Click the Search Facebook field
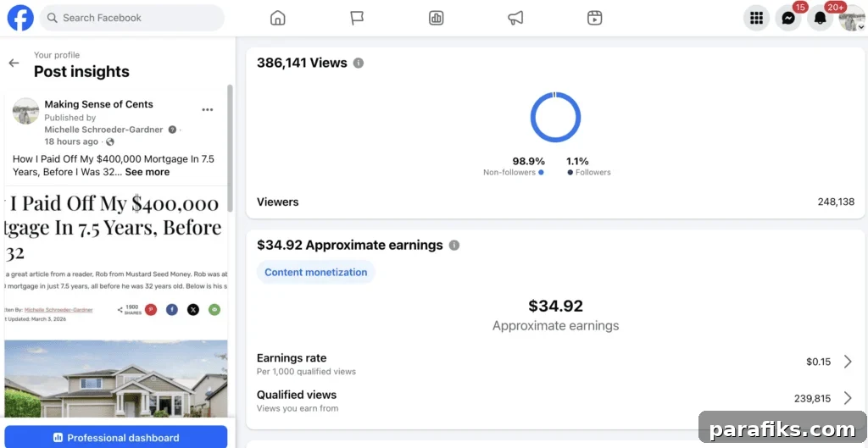The image size is (868, 448). pos(131,18)
